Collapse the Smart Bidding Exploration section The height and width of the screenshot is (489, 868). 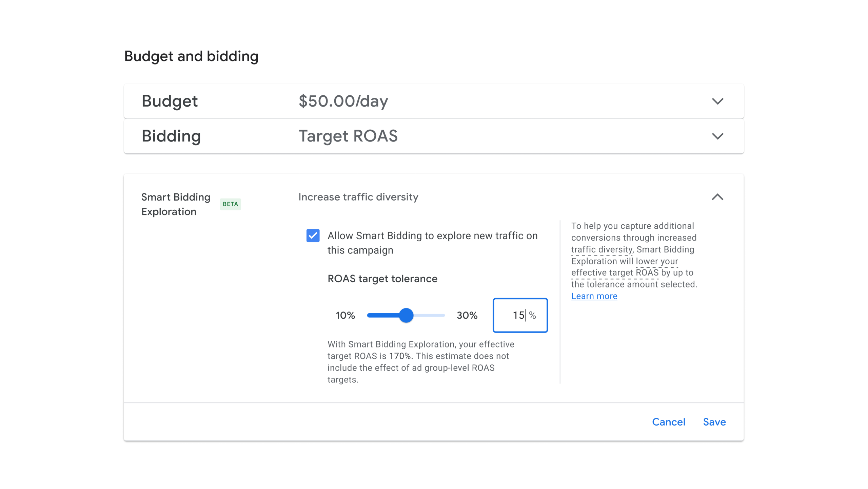(717, 197)
